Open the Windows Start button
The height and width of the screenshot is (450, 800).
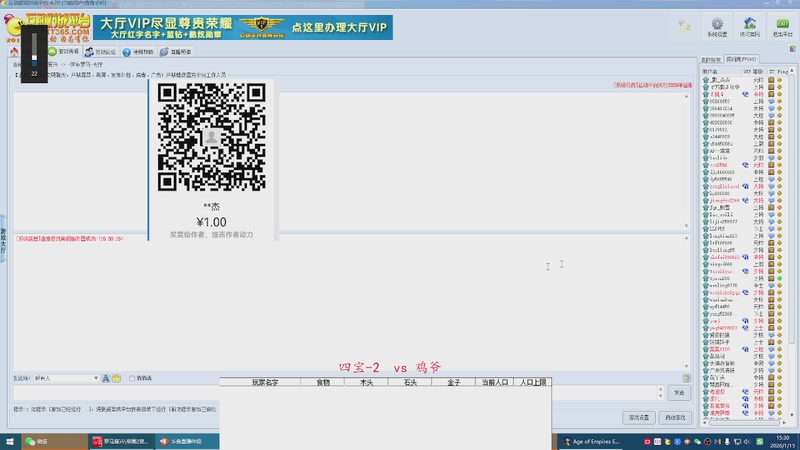[10, 441]
